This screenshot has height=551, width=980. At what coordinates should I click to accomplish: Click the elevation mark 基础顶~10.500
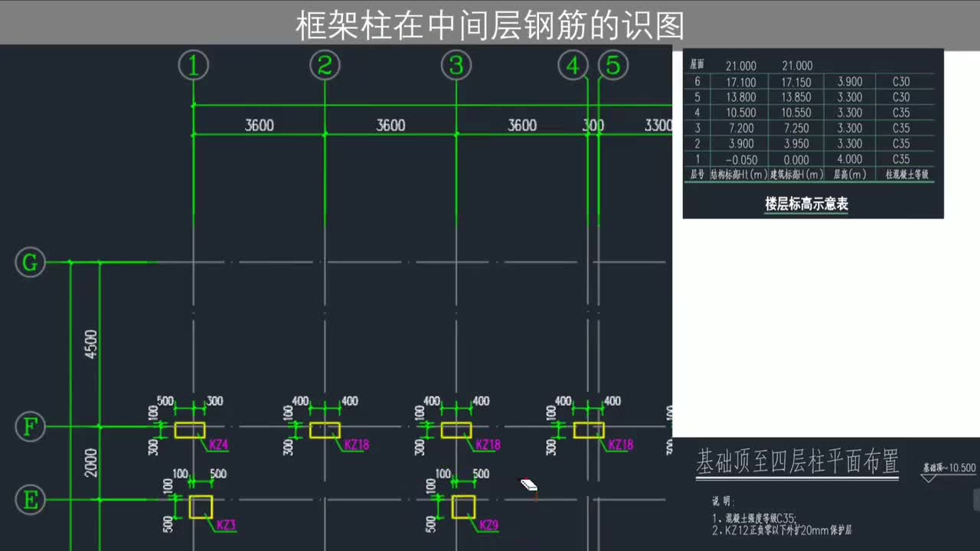(949, 468)
